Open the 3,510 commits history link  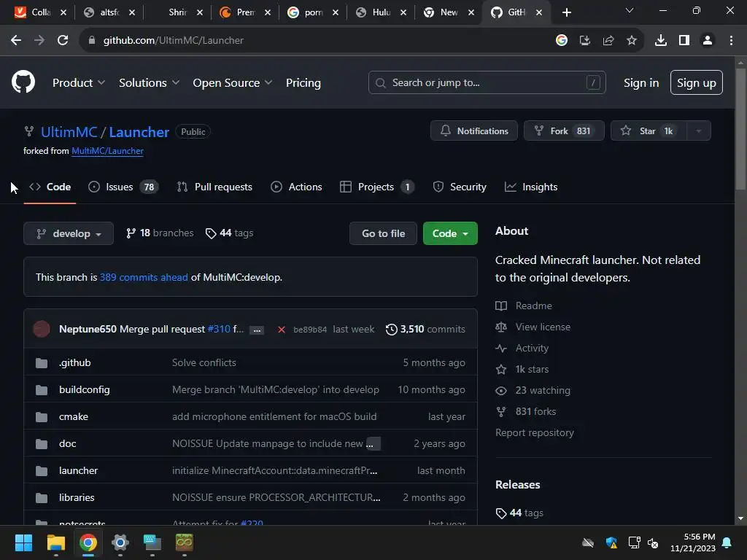tap(425, 329)
